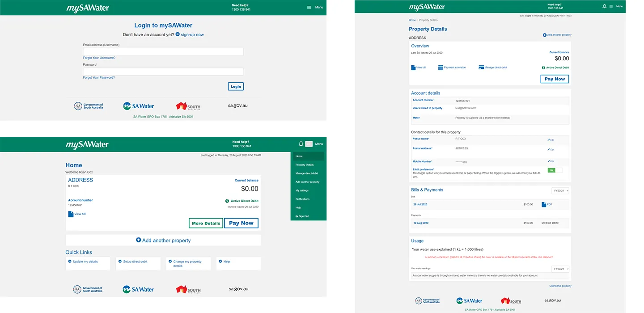
Task: Click the plus icon for Add another property on Home
Action: click(x=139, y=240)
